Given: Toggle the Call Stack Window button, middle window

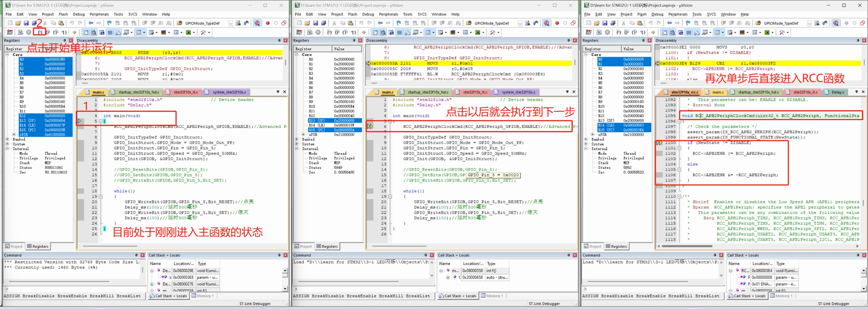Looking at the screenshot, I should (407, 32).
